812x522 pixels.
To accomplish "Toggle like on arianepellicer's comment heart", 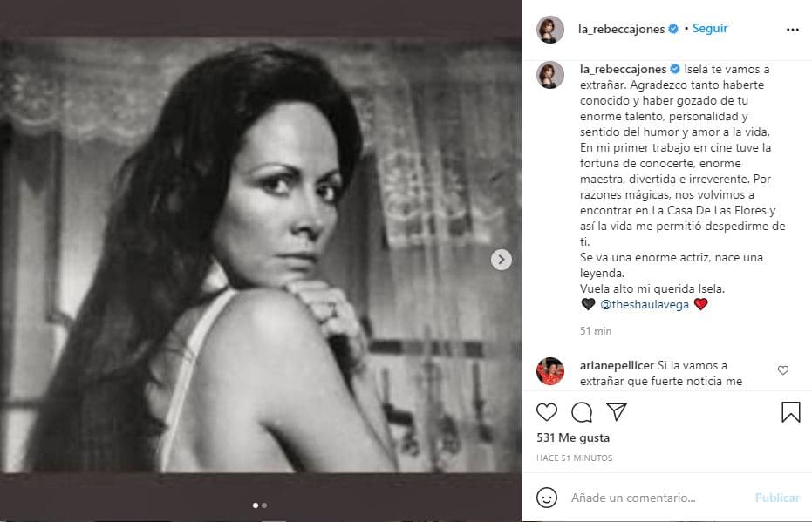I will pos(783,369).
